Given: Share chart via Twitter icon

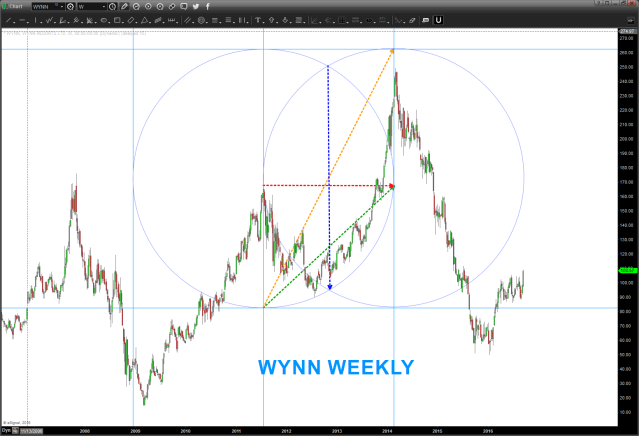Looking at the screenshot, I should click(x=196, y=7).
